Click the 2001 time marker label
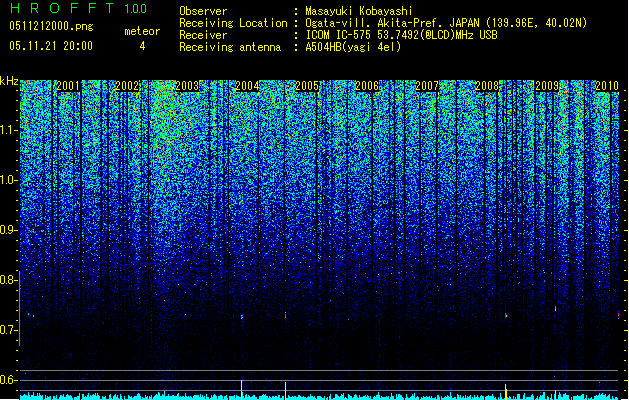629x400 pixels. point(68,86)
